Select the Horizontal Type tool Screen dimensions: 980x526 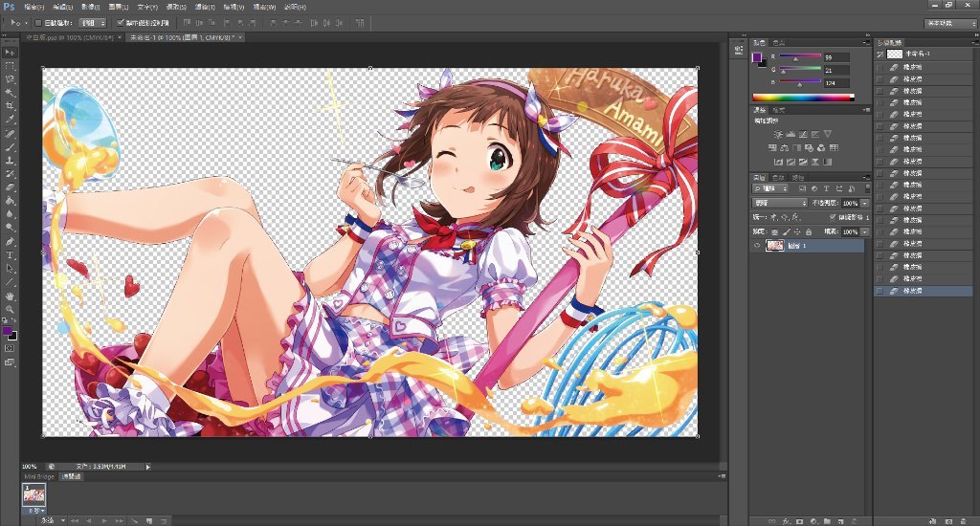coord(10,255)
